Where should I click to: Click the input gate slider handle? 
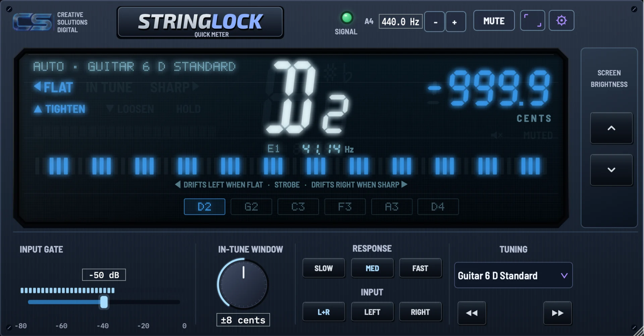(104, 302)
